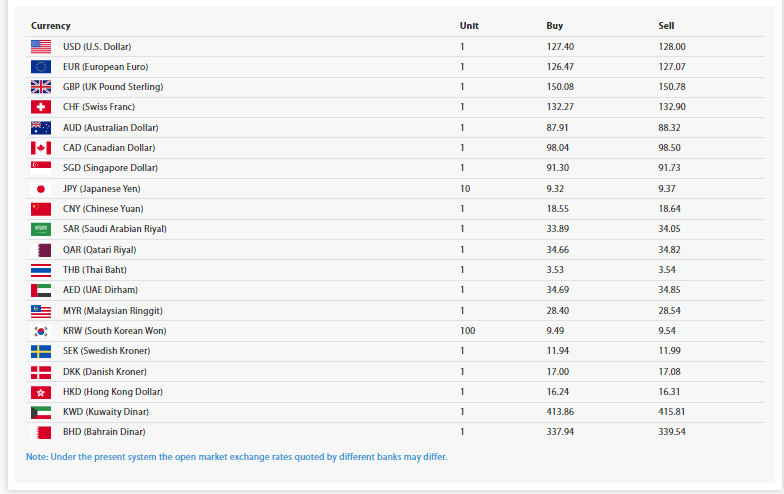Click the Currency column header
784x494 pixels.
click(x=51, y=25)
